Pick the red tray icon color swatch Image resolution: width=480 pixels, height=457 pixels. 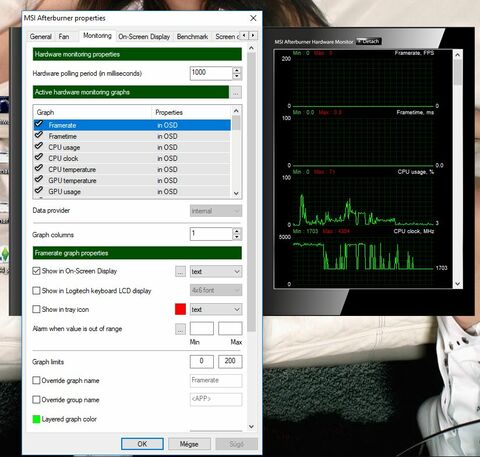[180, 309]
